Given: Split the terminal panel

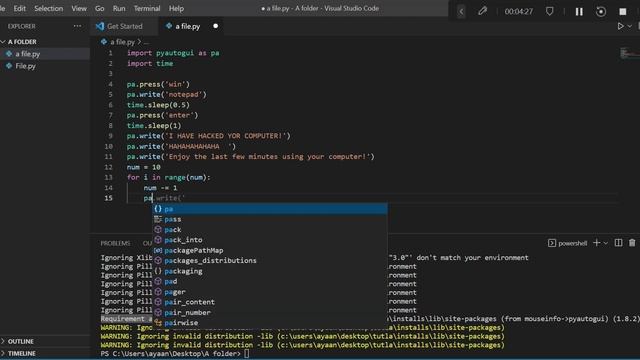Looking at the screenshot, I should click(x=618, y=243).
